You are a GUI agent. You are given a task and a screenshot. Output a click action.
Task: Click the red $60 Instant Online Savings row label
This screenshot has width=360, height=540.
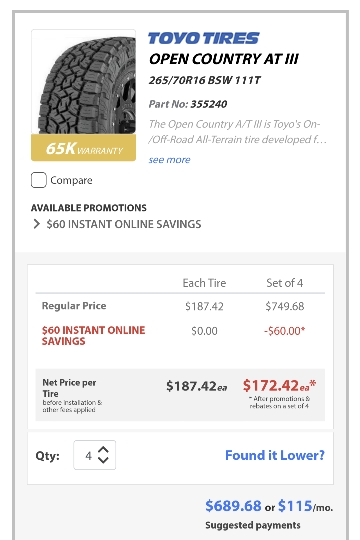coord(93,335)
